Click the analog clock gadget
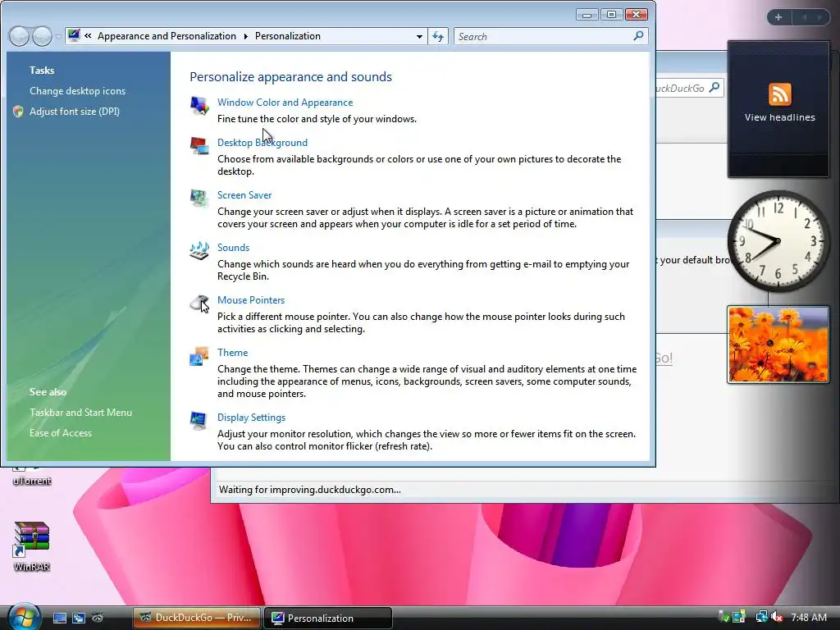The width and height of the screenshot is (840, 630). point(778,241)
